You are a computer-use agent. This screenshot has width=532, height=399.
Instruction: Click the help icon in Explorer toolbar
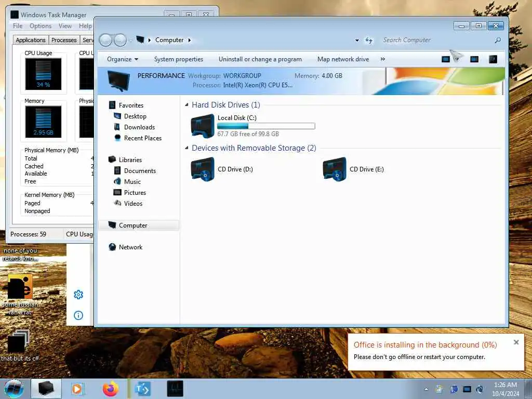(x=493, y=59)
